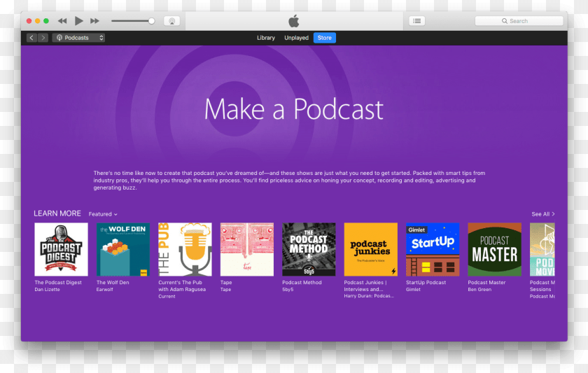The width and height of the screenshot is (588, 373).
Task: Click the rewind previous track button
Action: point(62,21)
